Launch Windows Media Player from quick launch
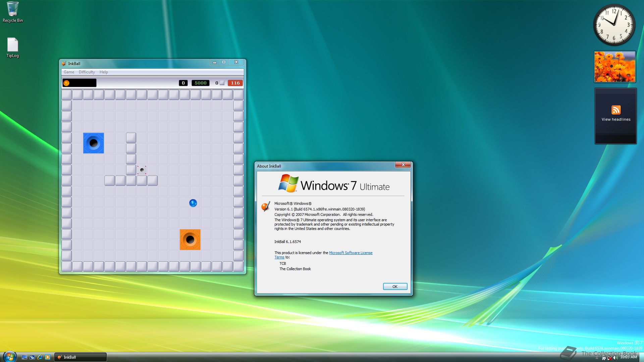The image size is (644, 362). click(48, 357)
